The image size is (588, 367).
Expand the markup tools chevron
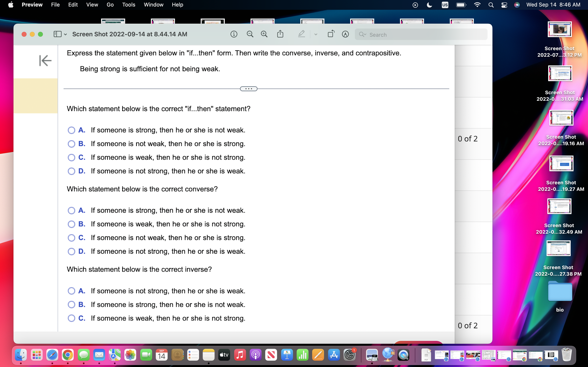pyautogui.click(x=315, y=34)
